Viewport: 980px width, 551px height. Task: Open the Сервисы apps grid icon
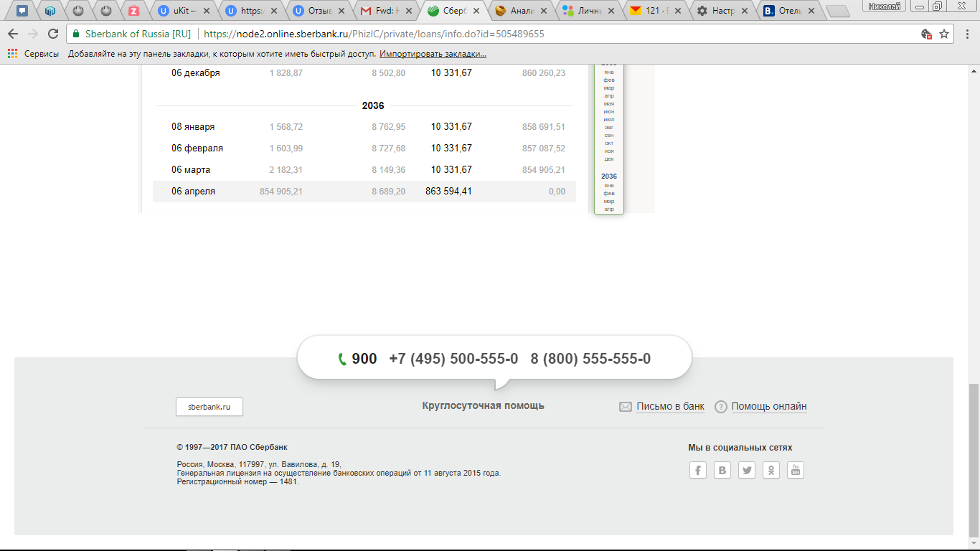[x=11, y=54]
